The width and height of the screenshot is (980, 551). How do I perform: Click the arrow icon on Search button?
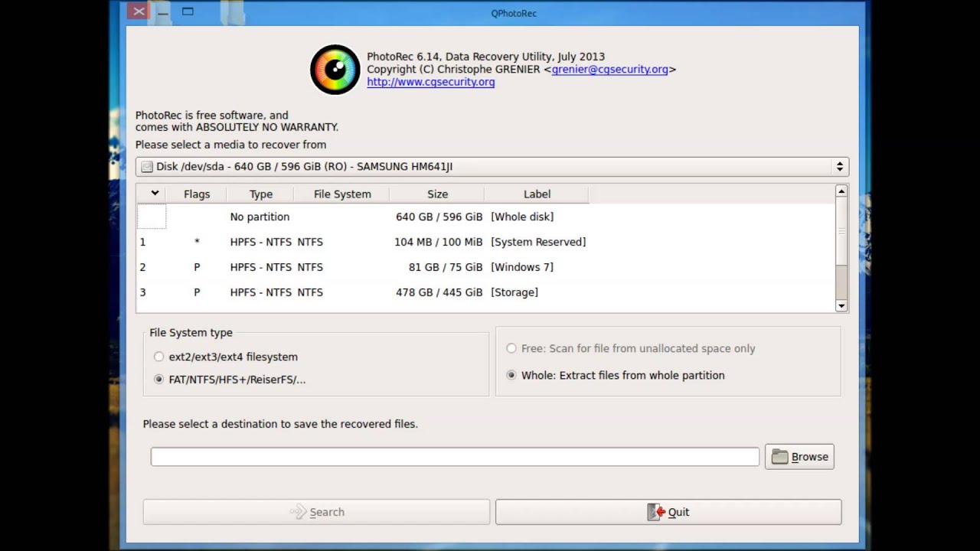click(x=298, y=512)
